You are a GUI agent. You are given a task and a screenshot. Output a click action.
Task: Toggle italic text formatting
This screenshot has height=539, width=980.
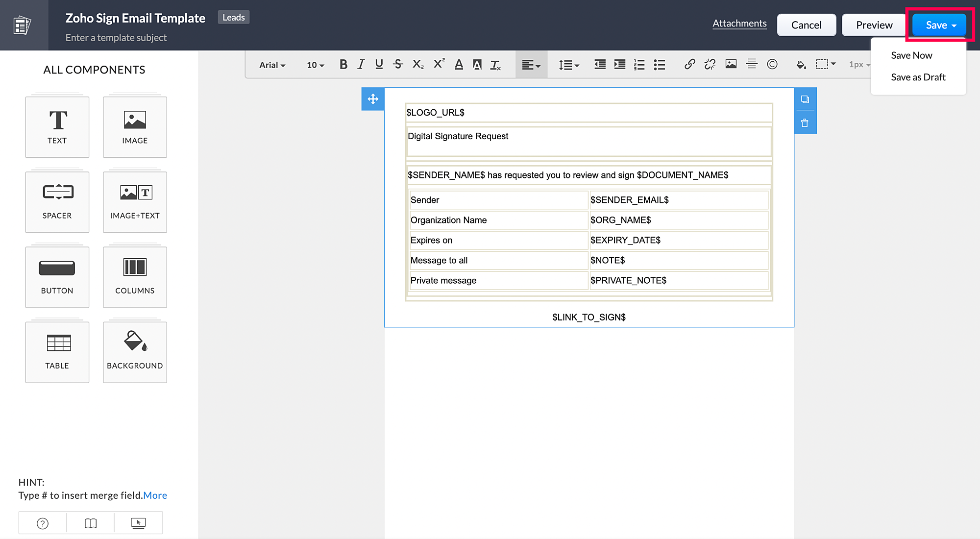coord(361,65)
